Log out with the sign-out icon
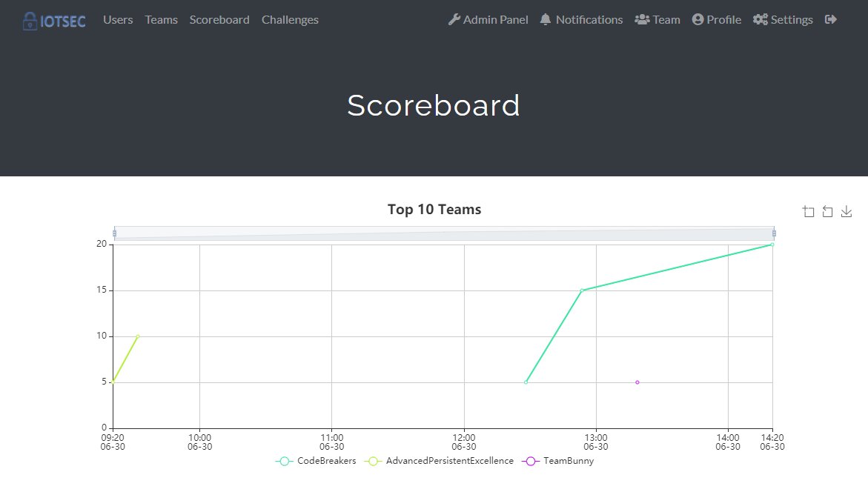Screen dimensions: 868x492 point(830,20)
